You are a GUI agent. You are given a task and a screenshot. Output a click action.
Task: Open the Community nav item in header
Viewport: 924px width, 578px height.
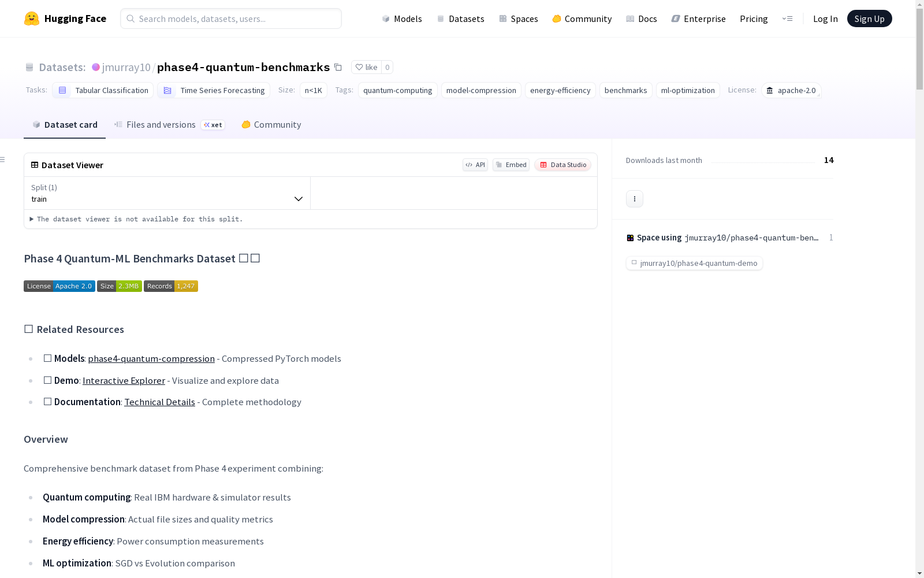[x=582, y=18]
